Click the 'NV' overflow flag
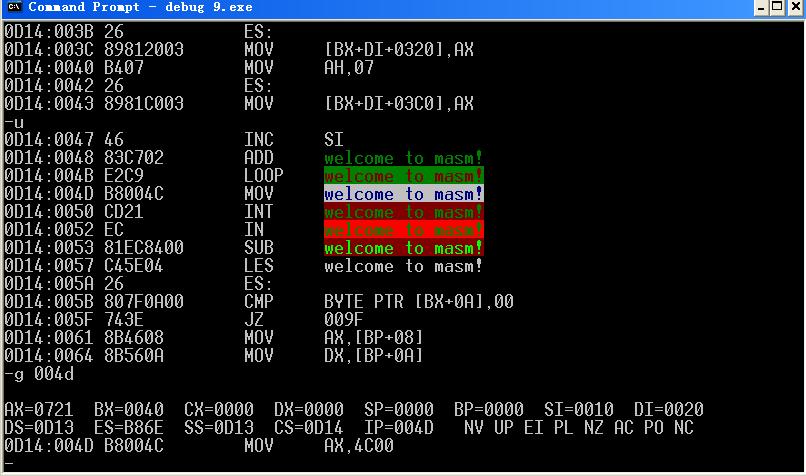The image size is (806, 476). (x=473, y=428)
